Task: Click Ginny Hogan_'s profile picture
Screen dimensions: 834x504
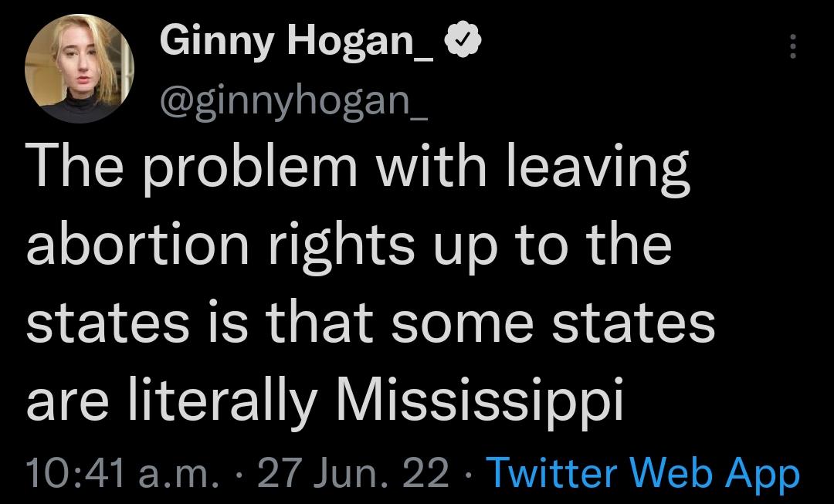Action: [x=77, y=68]
